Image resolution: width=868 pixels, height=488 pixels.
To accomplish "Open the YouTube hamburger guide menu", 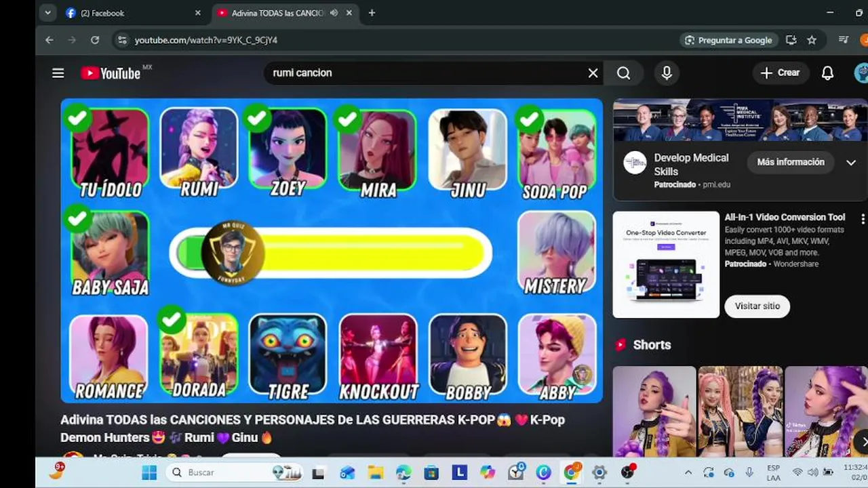I will point(58,73).
